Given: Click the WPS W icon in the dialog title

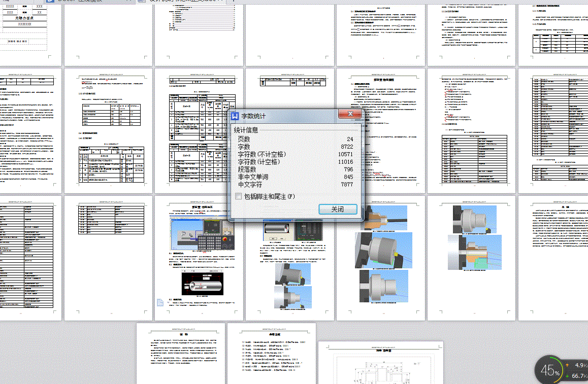Looking at the screenshot, I should (x=235, y=116).
